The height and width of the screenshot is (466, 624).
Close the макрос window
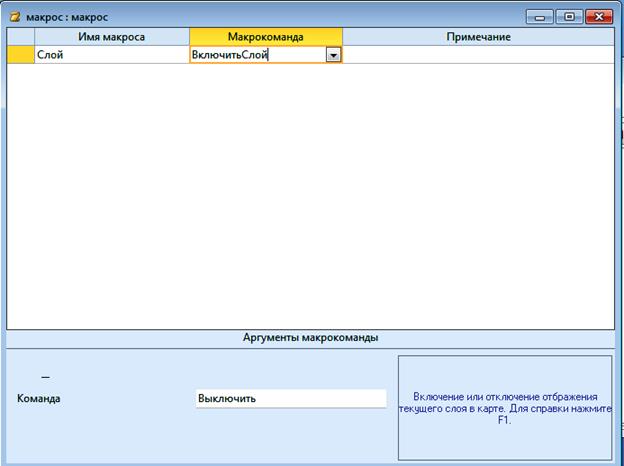[x=598, y=17]
